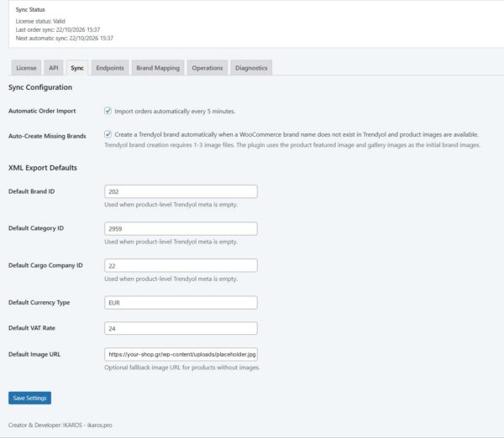
Task: Show the Diagnostics tab
Action: pyautogui.click(x=251, y=68)
